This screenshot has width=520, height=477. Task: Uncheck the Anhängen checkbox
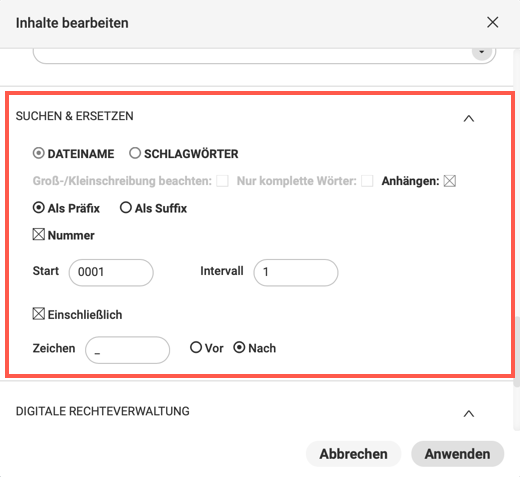pyautogui.click(x=450, y=181)
